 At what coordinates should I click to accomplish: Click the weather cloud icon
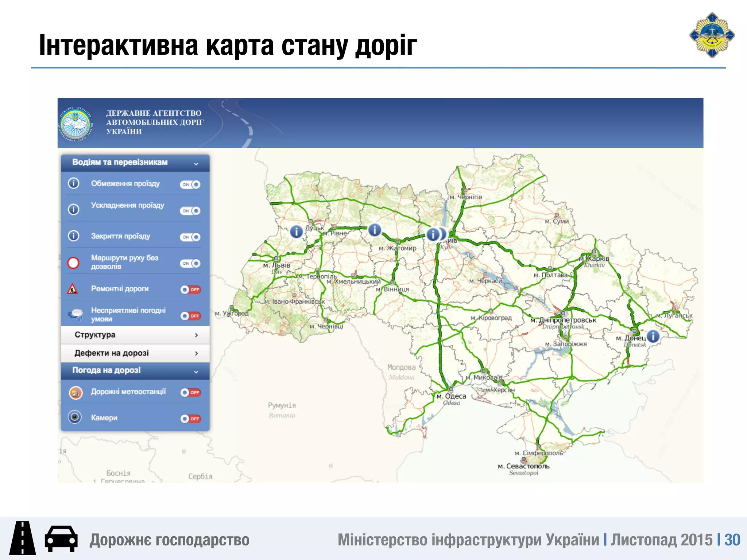pos(76,315)
